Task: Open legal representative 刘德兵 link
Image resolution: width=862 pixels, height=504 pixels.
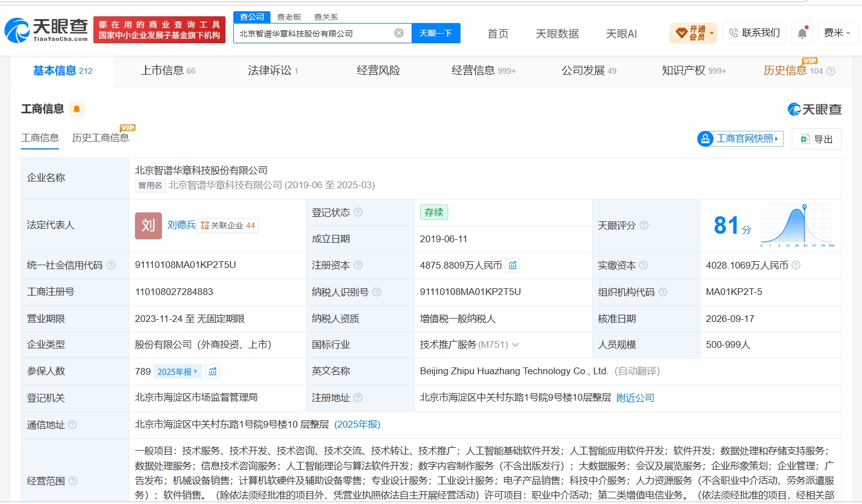Action: click(x=181, y=225)
